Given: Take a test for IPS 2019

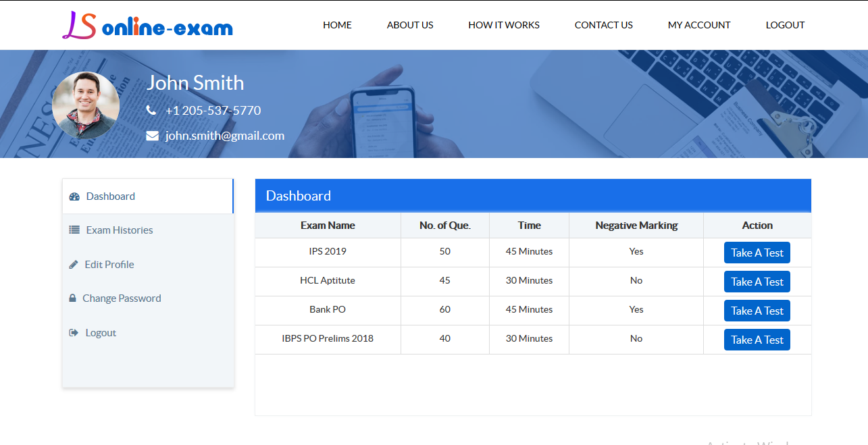Looking at the screenshot, I should (757, 253).
